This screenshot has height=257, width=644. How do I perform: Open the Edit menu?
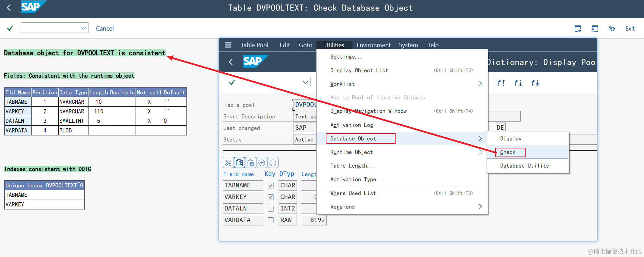tap(285, 45)
